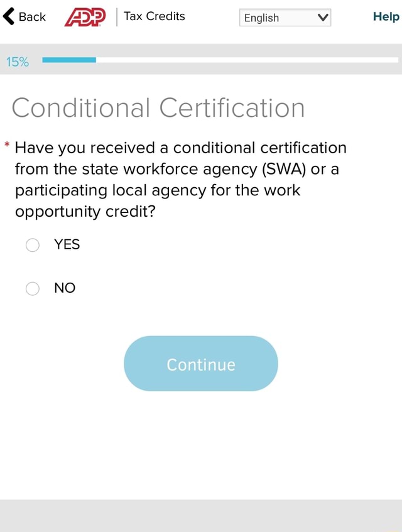Select the YES radio button

tap(33, 245)
